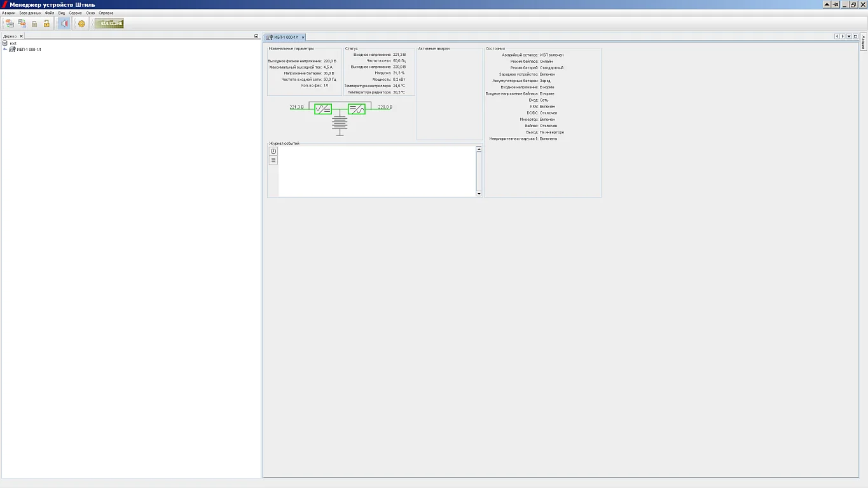The image size is (868, 488).
Task: Open the Аварии menu
Action: coord(8,13)
